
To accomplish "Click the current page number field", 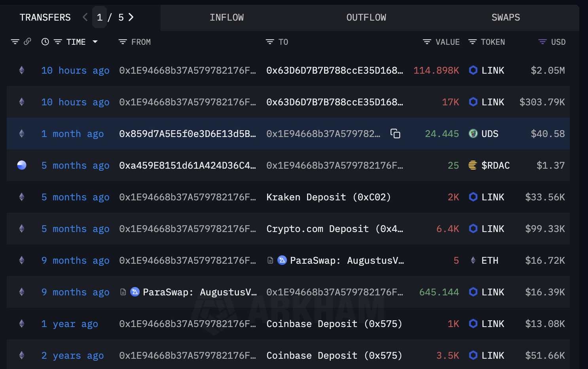I will pyautogui.click(x=100, y=17).
